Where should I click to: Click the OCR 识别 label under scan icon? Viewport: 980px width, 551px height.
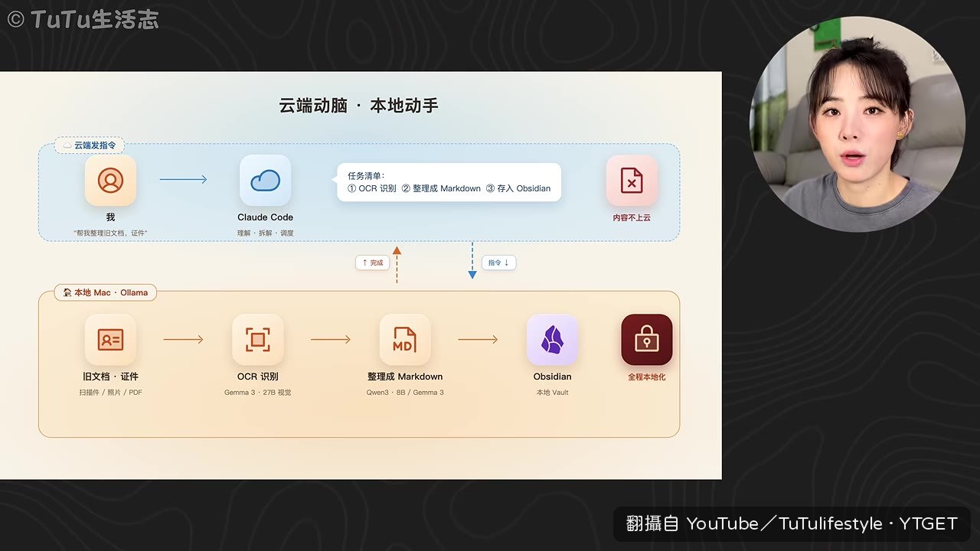258,377
